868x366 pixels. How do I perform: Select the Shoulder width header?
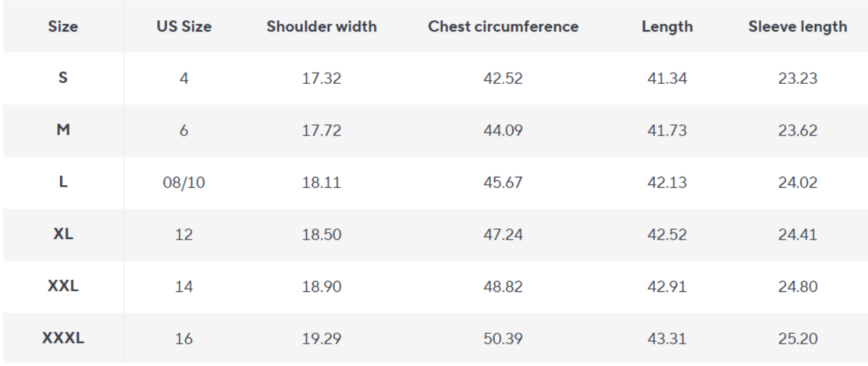[321, 27]
